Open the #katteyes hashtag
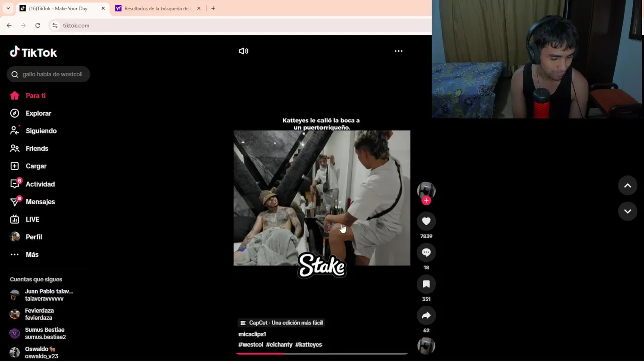 click(x=308, y=345)
